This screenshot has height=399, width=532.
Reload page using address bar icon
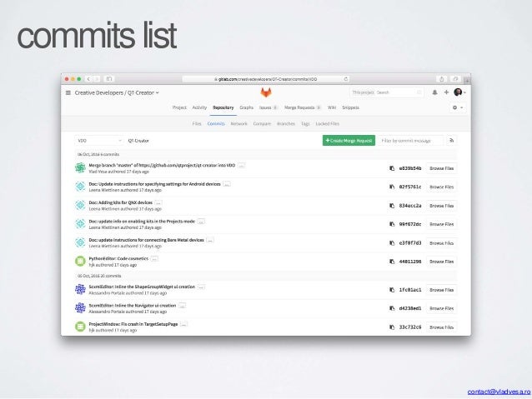(x=346, y=79)
